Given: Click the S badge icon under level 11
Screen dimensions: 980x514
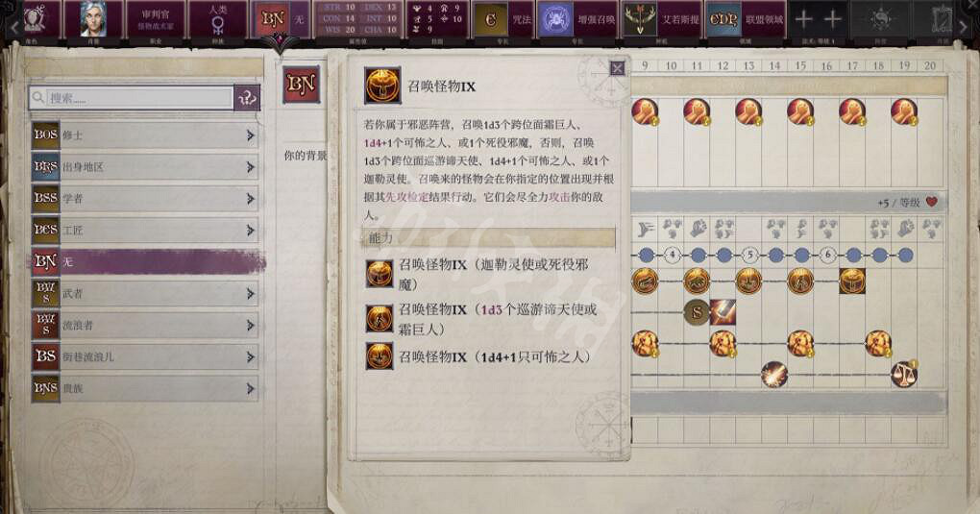Looking at the screenshot, I should tap(697, 312).
